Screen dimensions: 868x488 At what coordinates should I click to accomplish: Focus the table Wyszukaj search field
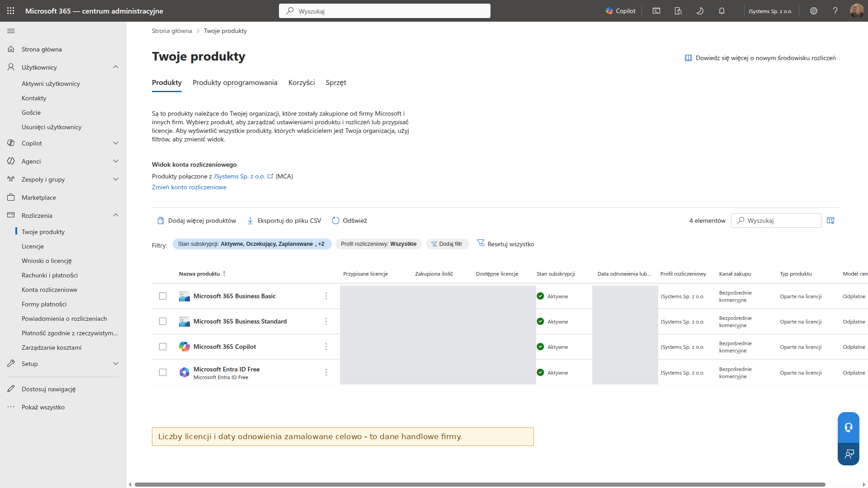tap(776, 221)
